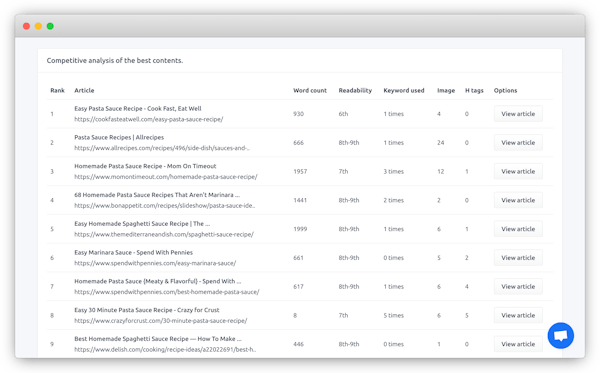Sort by Word count column header
The height and width of the screenshot is (373, 600).
point(310,90)
